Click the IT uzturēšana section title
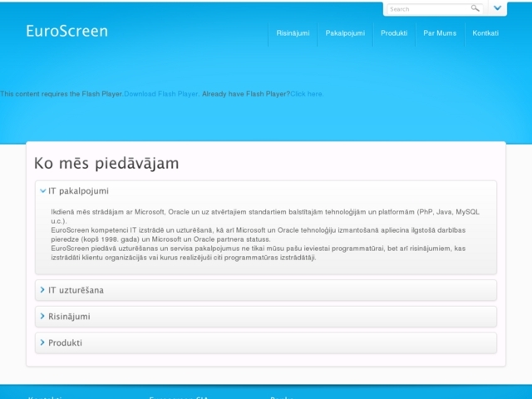 76,290
